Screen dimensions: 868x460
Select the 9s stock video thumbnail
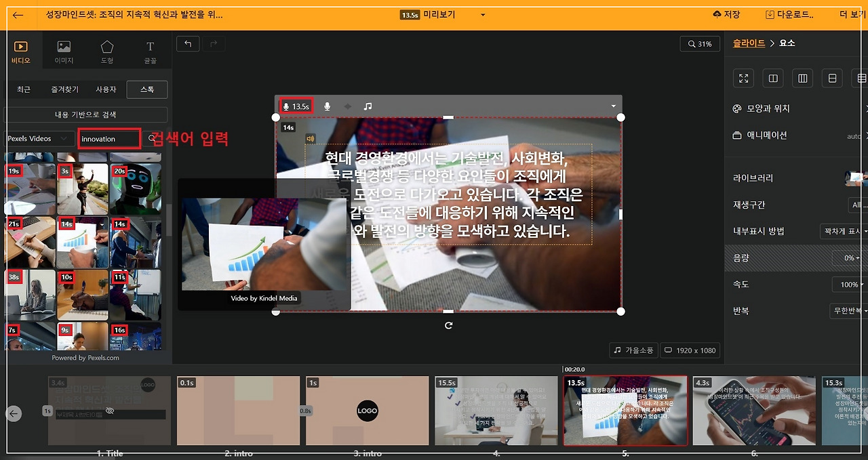[83, 337]
